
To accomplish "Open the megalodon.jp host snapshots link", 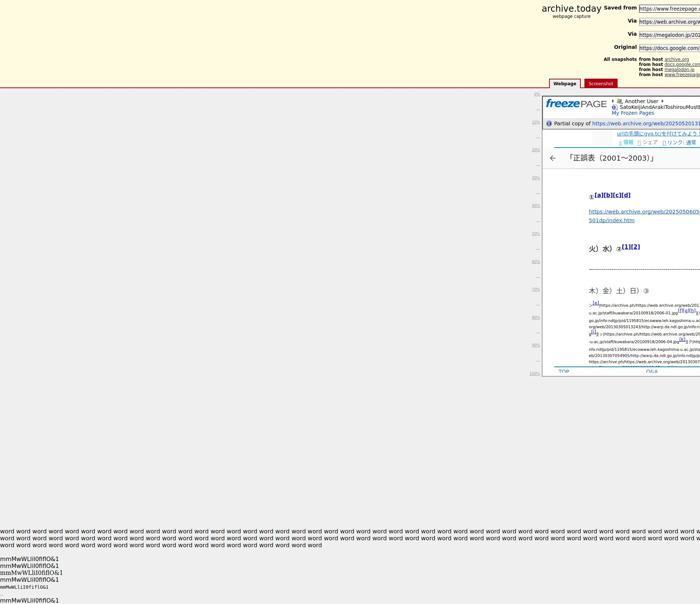I will [679, 70].
